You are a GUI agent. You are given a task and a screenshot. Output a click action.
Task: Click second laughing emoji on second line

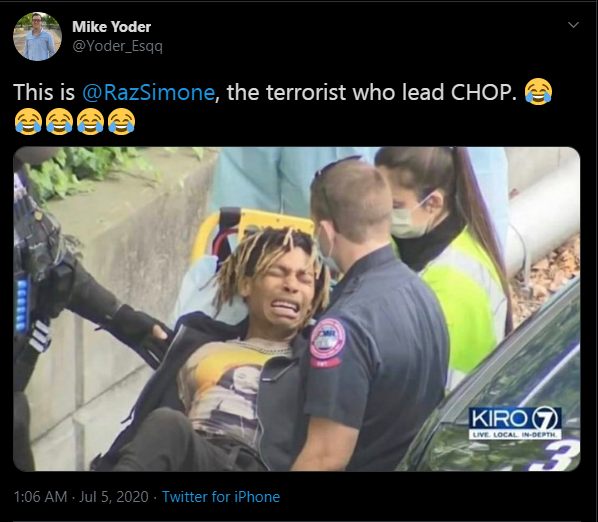59,122
